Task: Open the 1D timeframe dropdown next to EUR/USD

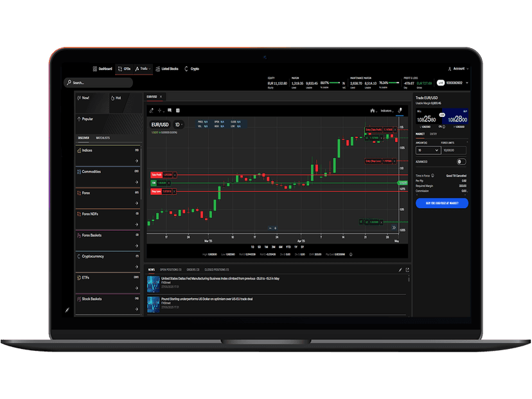Action: click(178, 123)
